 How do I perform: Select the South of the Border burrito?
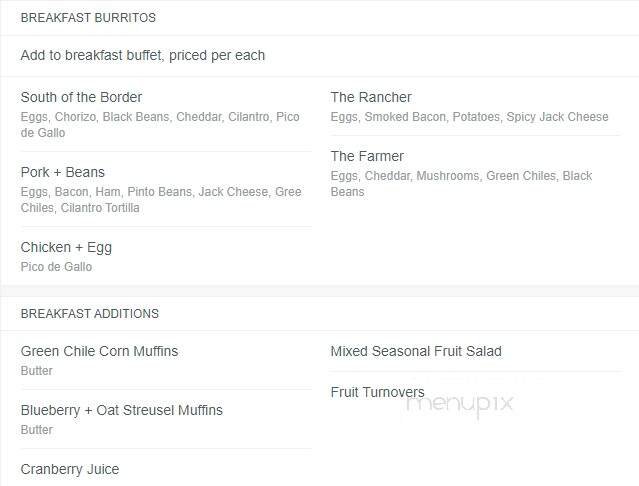tap(81, 97)
